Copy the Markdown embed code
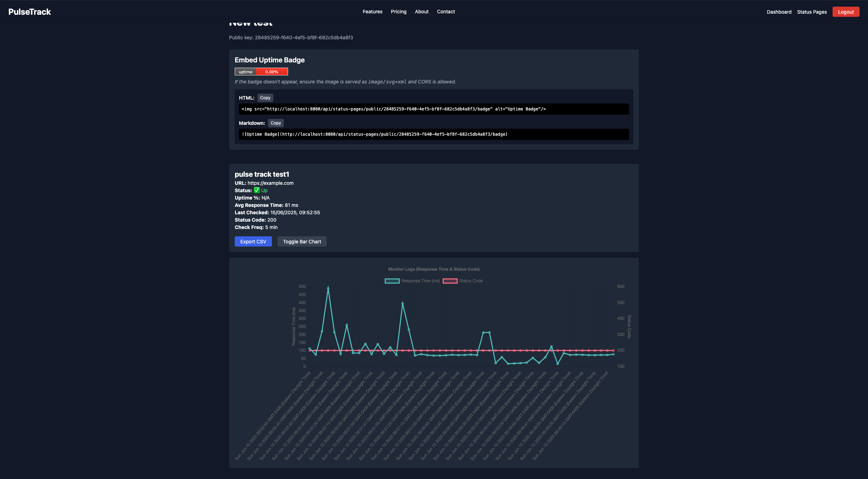Viewport: 868px width, 479px height. tap(276, 123)
